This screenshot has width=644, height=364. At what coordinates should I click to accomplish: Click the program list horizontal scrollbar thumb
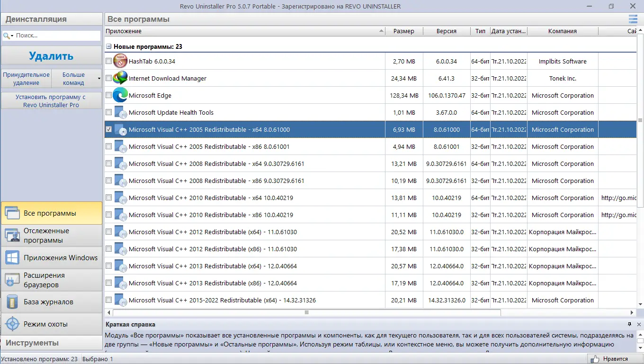coord(307,313)
